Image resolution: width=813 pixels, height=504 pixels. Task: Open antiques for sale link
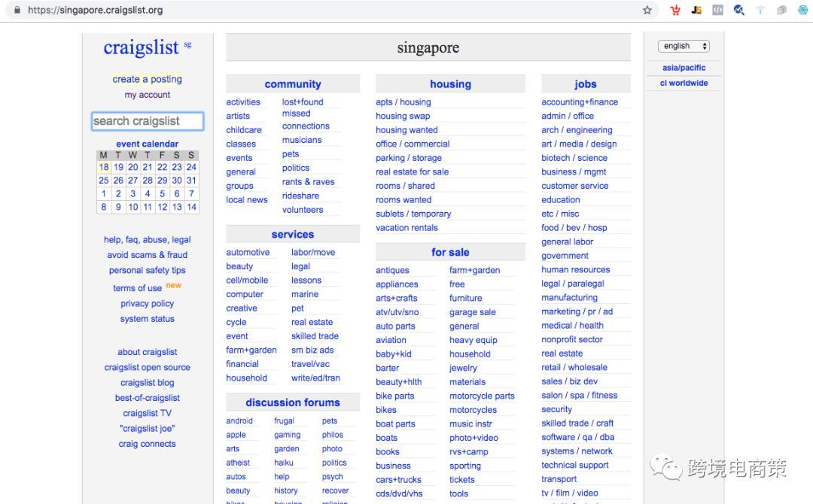click(x=392, y=270)
